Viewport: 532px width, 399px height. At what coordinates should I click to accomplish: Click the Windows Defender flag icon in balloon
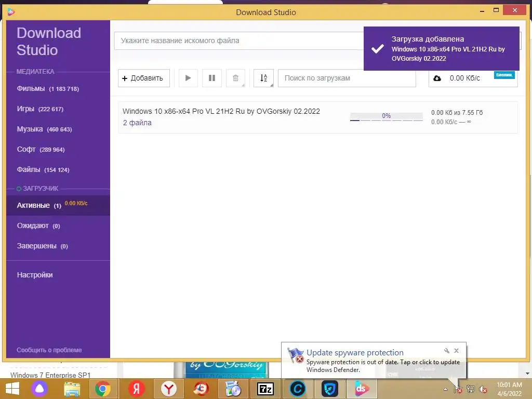click(295, 355)
